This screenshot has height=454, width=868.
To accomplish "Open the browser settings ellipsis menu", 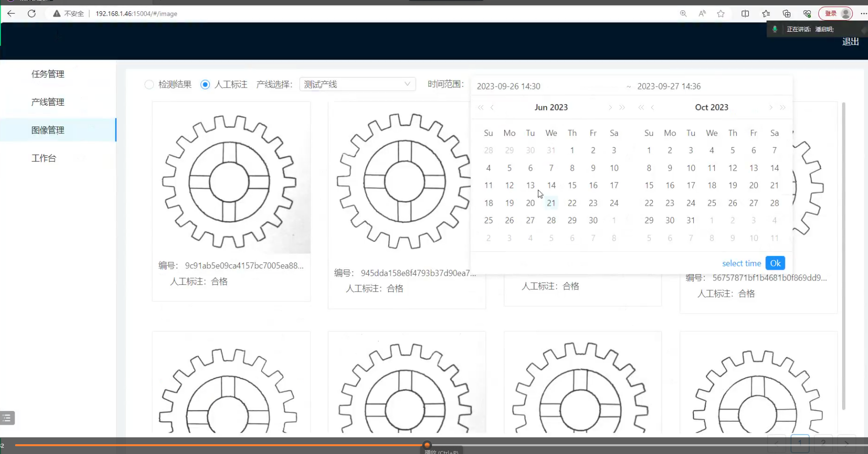I will 864,14.
